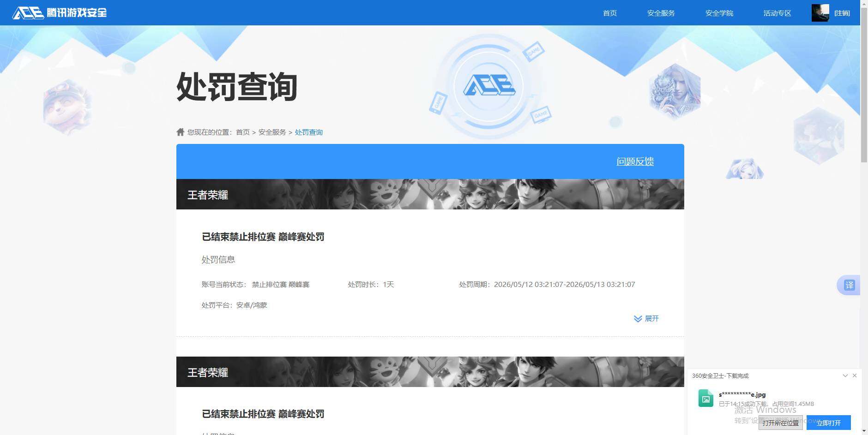Click 处罚查询 breadcrumb link
Image resolution: width=868 pixels, height=435 pixels.
coord(308,132)
